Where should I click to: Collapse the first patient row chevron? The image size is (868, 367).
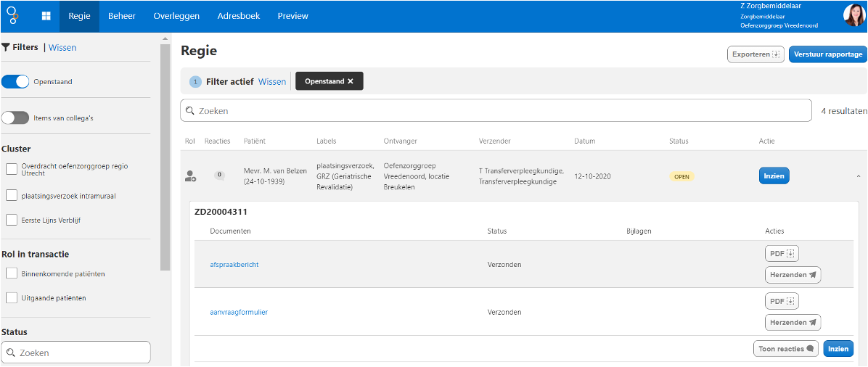[x=858, y=176]
